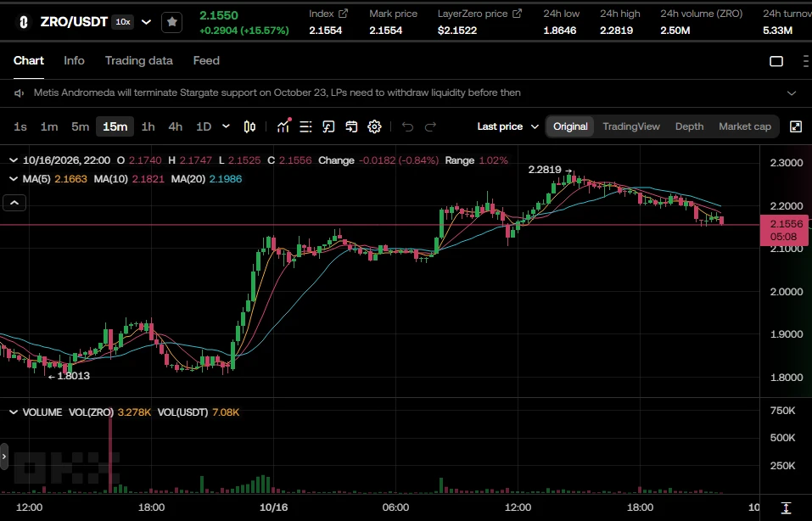Expand the announcement banner chevron
Viewport: 812px width, 521px height.
coord(792,93)
